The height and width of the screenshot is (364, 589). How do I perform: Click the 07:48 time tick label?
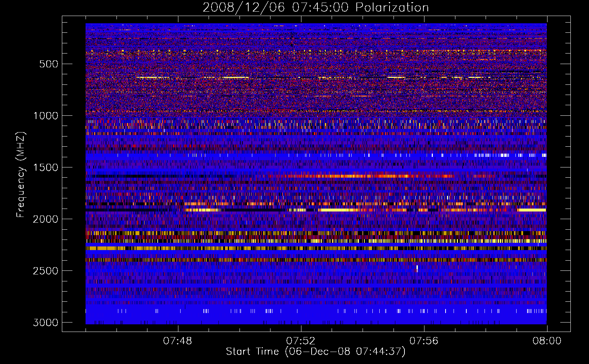(178, 341)
